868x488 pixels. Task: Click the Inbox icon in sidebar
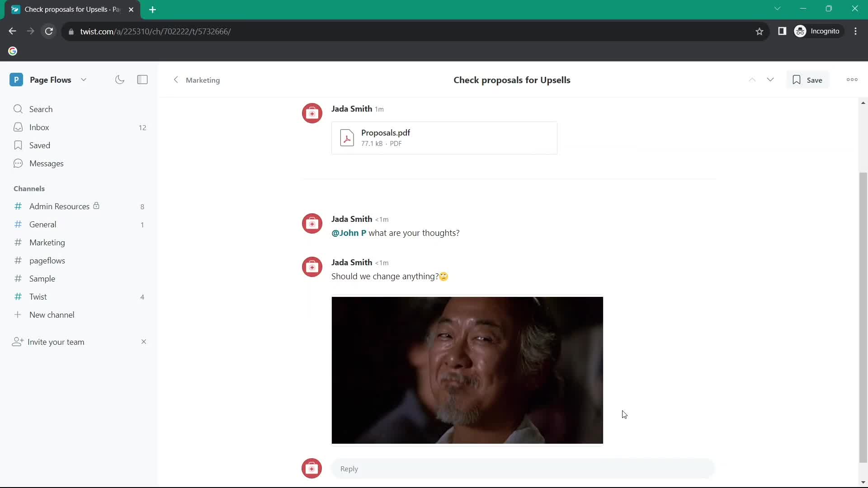pyautogui.click(x=18, y=127)
